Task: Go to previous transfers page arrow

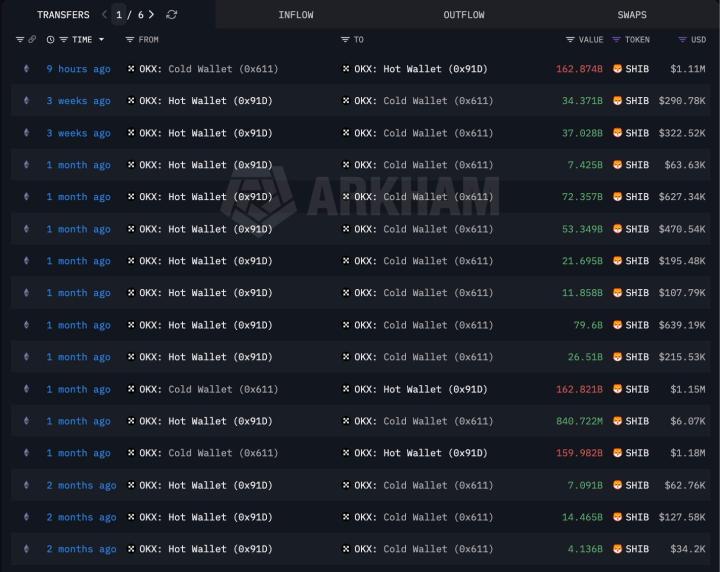Action: point(104,15)
